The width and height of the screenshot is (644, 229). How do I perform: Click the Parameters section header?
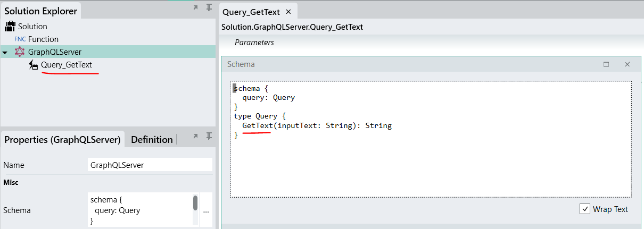[x=254, y=43]
